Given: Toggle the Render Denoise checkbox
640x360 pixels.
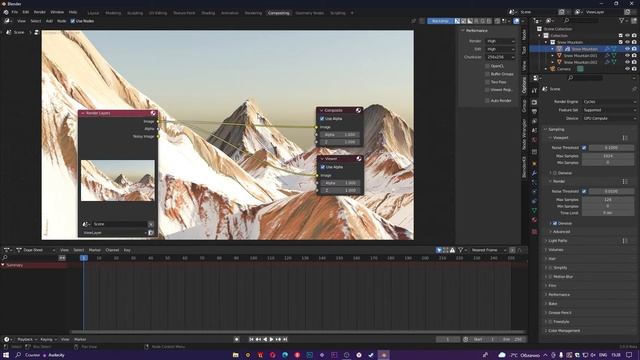Looking at the screenshot, I should pyautogui.click(x=554, y=223).
